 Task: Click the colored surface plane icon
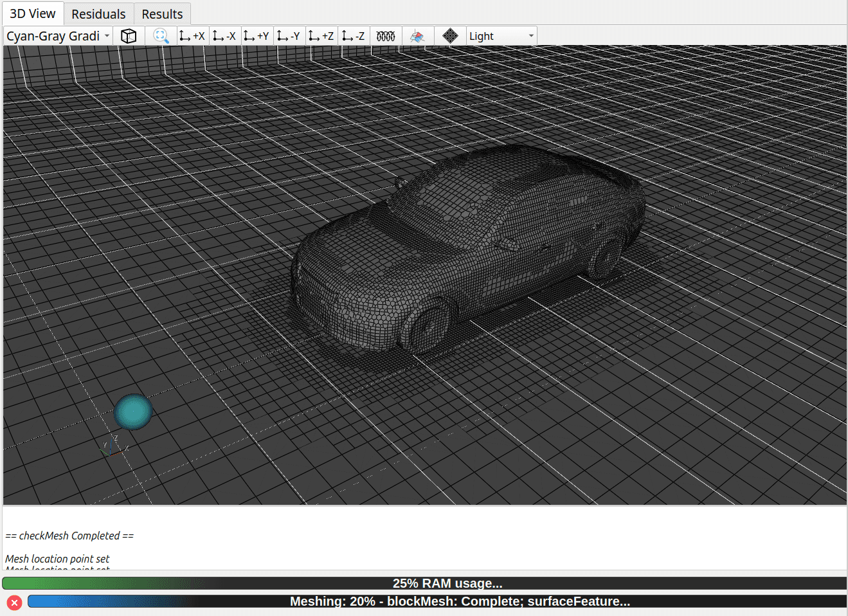point(417,36)
